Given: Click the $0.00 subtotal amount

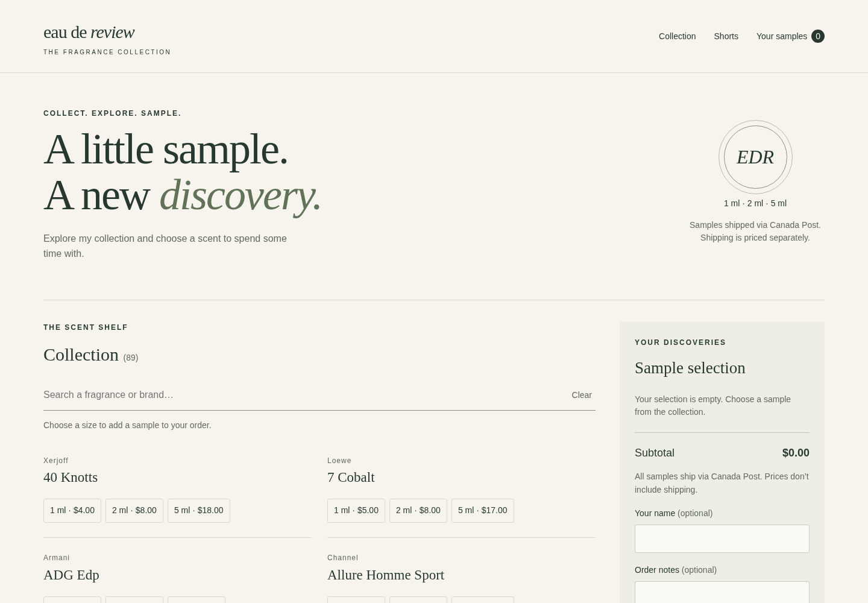Looking at the screenshot, I should coord(796,453).
